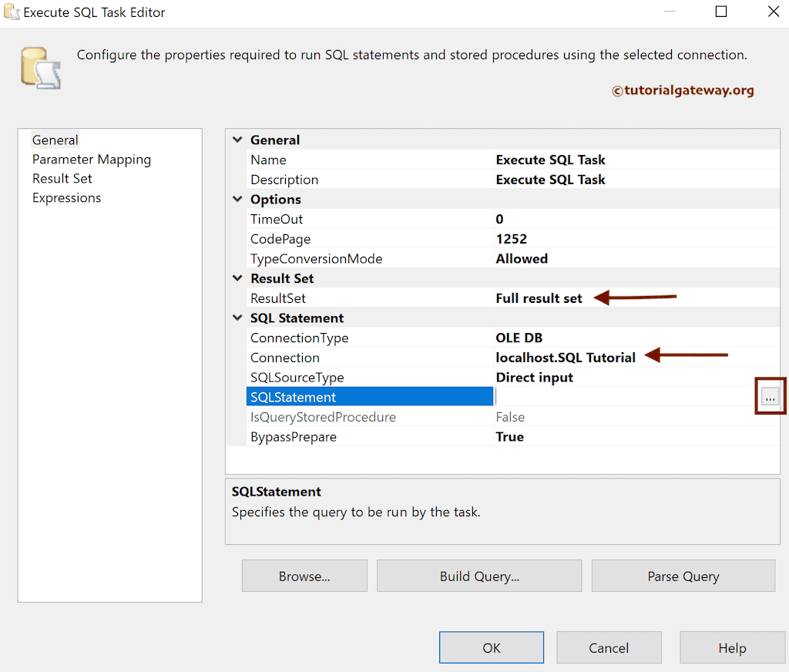
Task: Collapse the Options property group
Action: pos(237,199)
